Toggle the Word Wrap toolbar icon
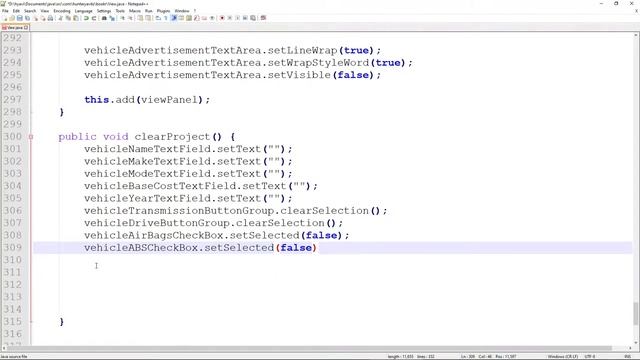 (x=158, y=18)
